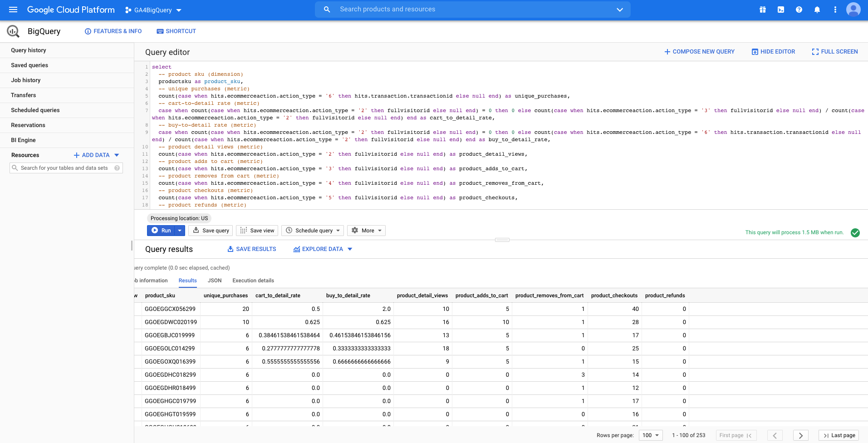The width and height of the screenshot is (868, 443).
Task: Activate Cloud Shell terminal icon
Action: click(781, 10)
